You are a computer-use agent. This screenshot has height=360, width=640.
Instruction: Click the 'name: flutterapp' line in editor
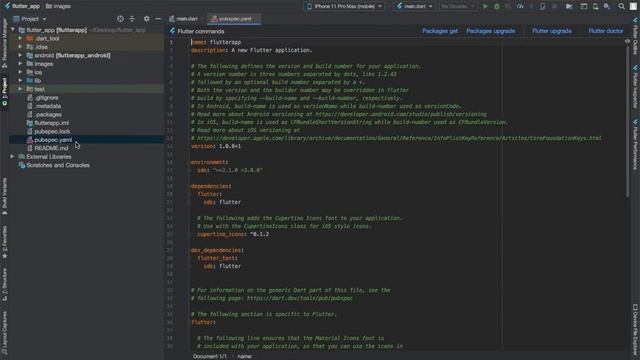click(216, 42)
